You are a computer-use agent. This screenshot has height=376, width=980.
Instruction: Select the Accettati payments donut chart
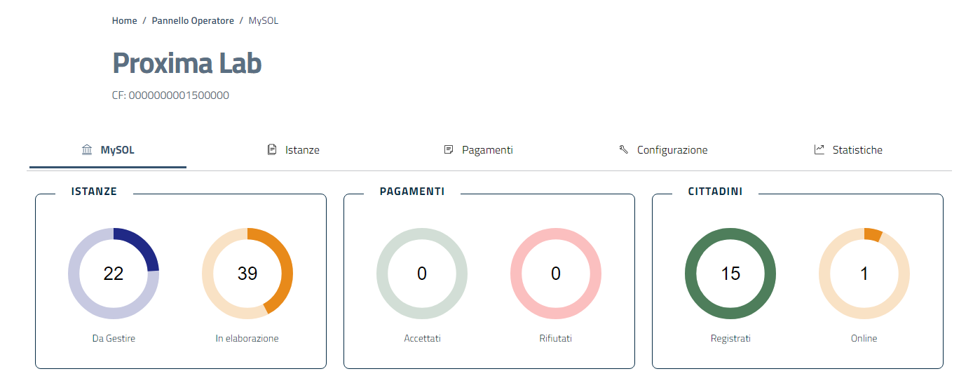tap(422, 274)
